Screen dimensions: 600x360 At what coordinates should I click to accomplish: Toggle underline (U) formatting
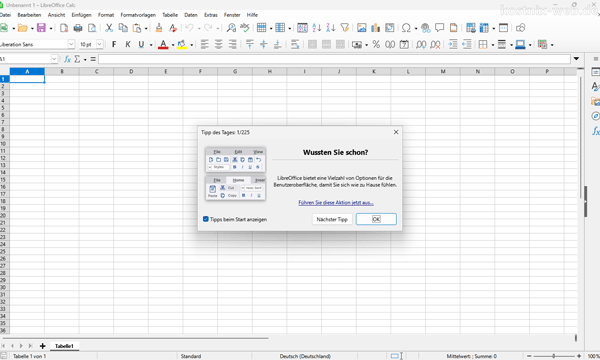tap(141, 44)
